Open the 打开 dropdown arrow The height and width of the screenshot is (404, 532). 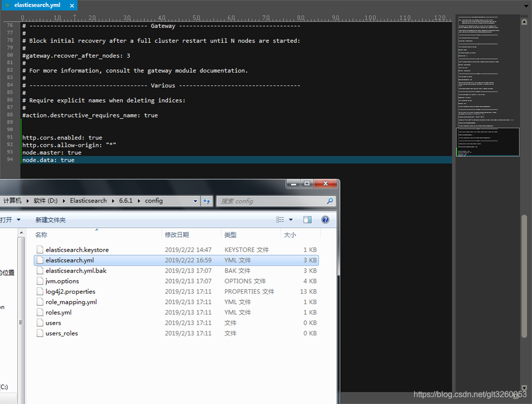[19, 220]
